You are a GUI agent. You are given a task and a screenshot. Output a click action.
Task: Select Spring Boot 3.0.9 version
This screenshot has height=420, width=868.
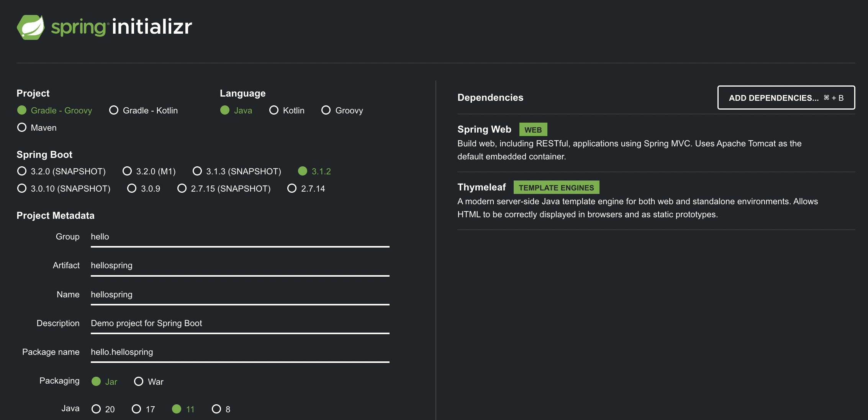pos(132,189)
